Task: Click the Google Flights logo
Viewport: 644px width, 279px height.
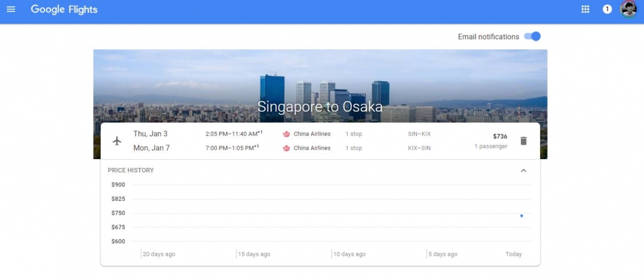Action: 64,9
